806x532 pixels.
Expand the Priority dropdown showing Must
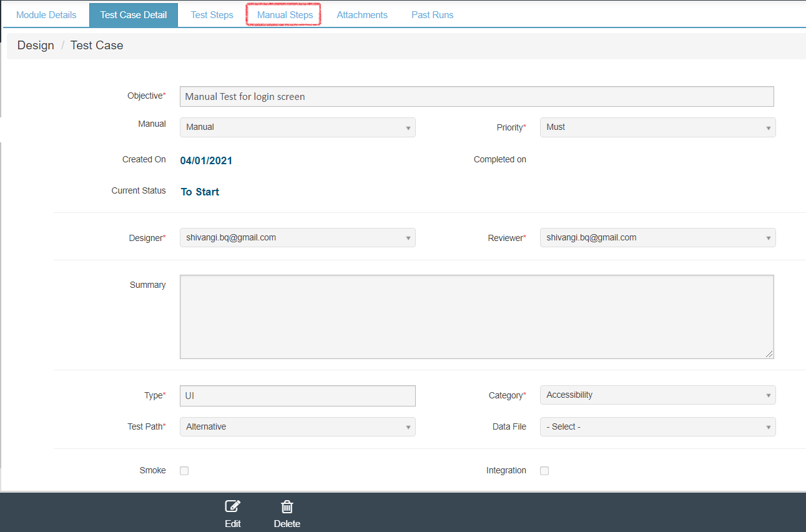click(x=658, y=127)
